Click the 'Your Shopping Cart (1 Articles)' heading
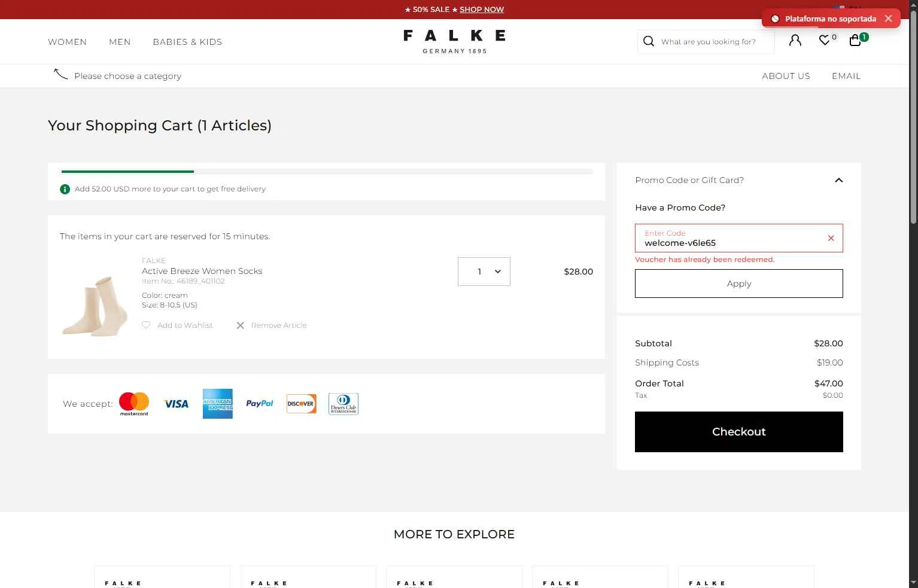This screenshot has height=588, width=918. tap(160, 126)
